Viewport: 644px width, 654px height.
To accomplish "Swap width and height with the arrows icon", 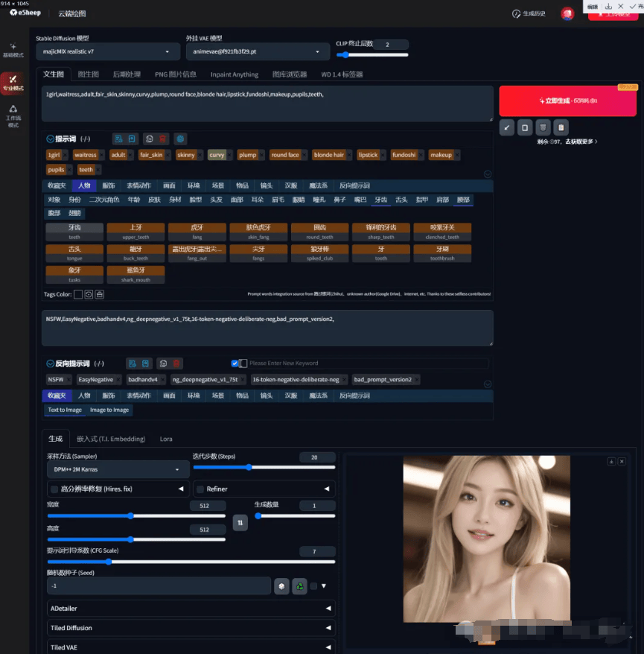I will point(239,524).
